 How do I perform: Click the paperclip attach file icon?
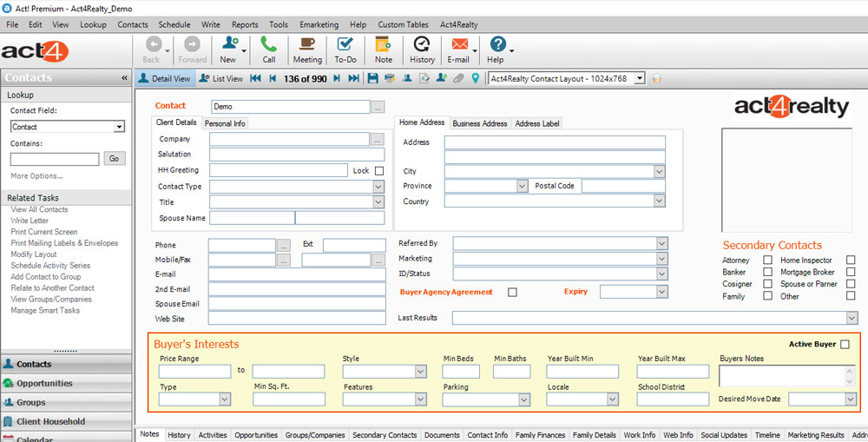458,79
